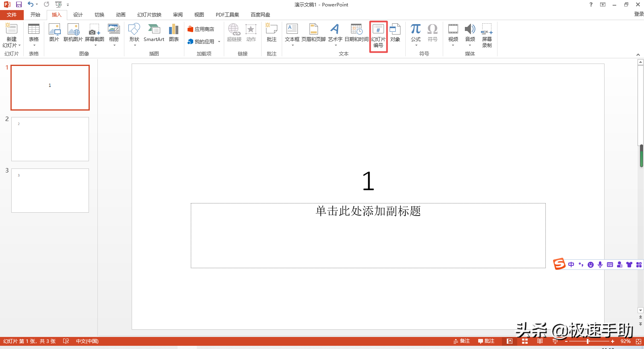Screen dimensions: 644x349
Task: Insert 日期和时间 date and time
Action: coord(357,33)
